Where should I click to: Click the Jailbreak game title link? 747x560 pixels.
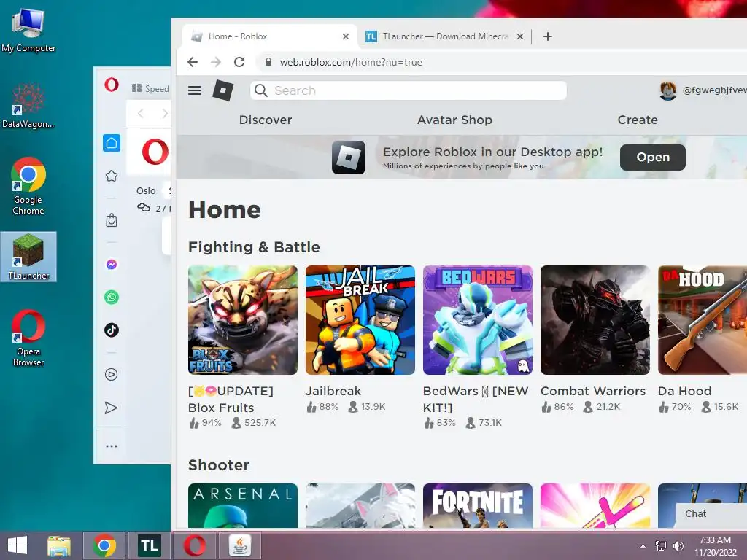click(333, 391)
